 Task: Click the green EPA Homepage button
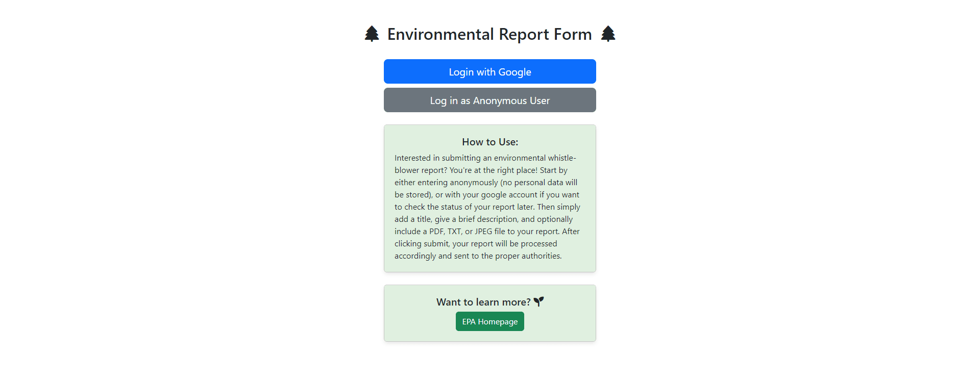(x=489, y=321)
